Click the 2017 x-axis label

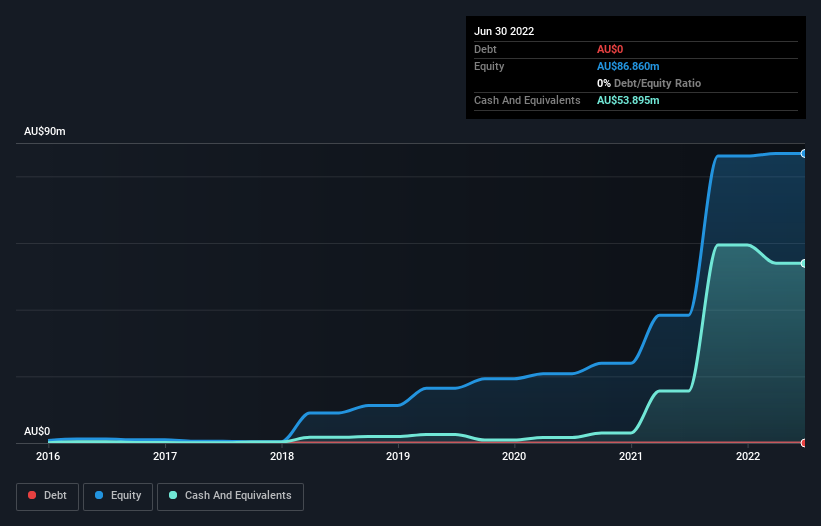[165, 456]
